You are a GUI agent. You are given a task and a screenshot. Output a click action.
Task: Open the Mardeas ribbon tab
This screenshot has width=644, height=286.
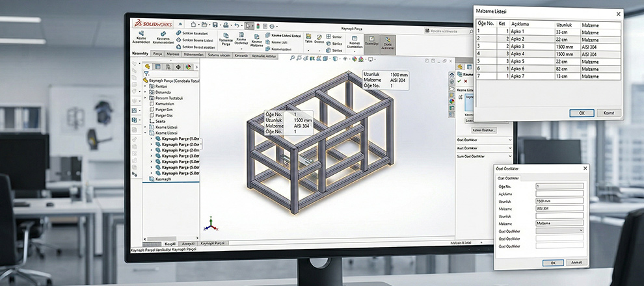[x=173, y=54]
